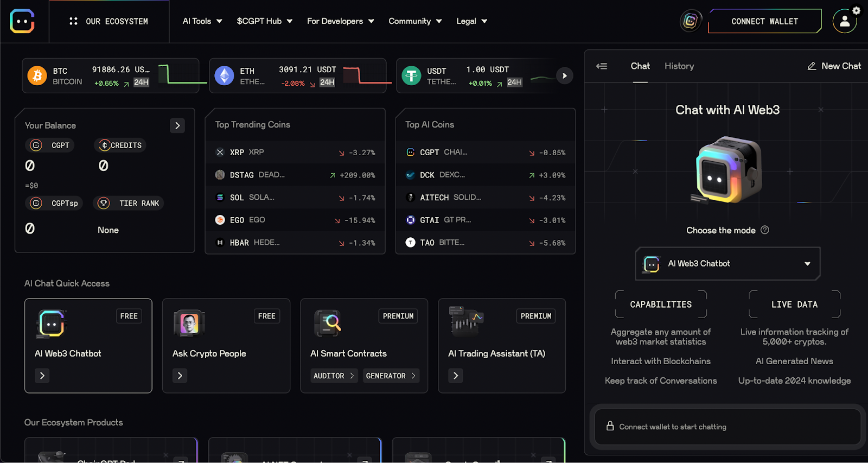Open the Our Ecosystem grid menu
This screenshot has width=868, height=463.
[108, 21]
